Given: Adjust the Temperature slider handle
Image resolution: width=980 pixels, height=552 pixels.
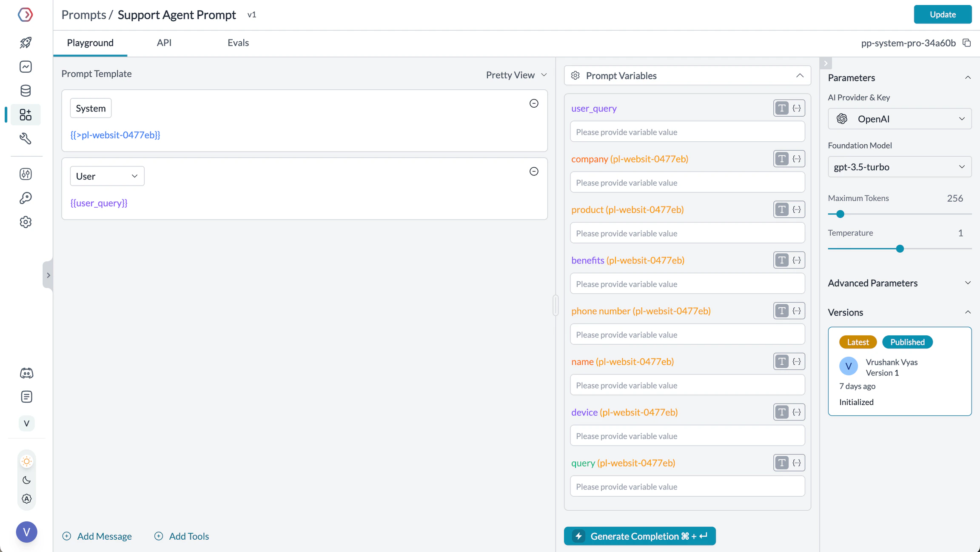Looking at the screenshot, I should click(x=900, y=249).
